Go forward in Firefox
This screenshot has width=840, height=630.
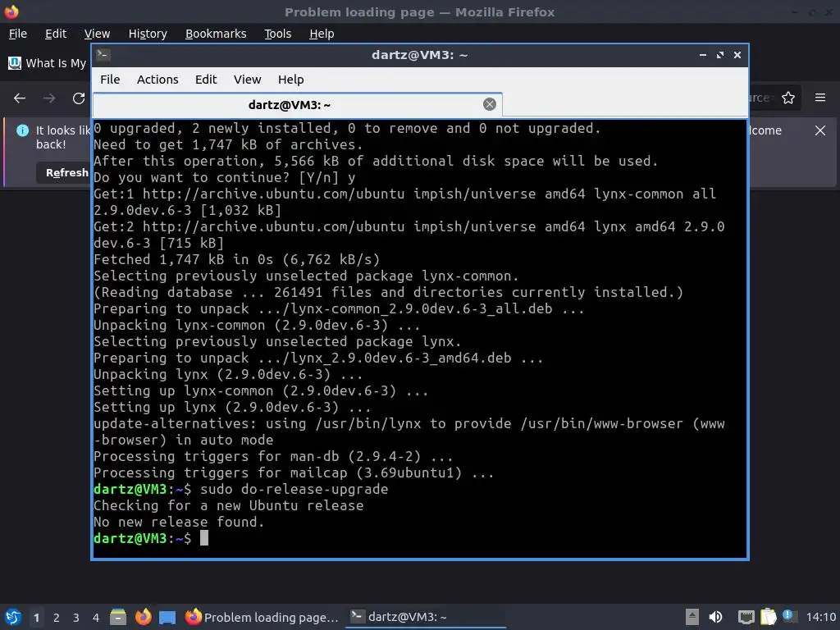coord(49,98)
